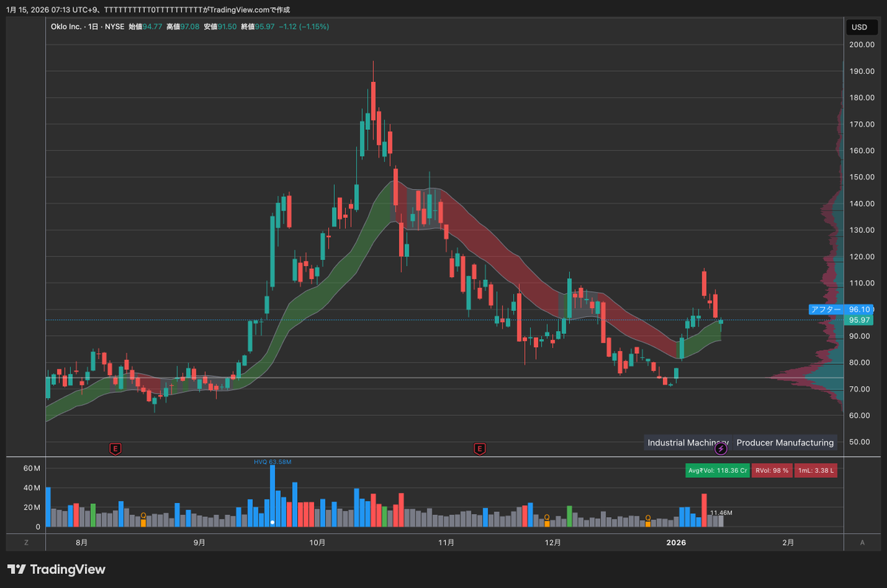887x588 pixels.
Task: Click the 120.00 price axis label
Action: [862, 256]
